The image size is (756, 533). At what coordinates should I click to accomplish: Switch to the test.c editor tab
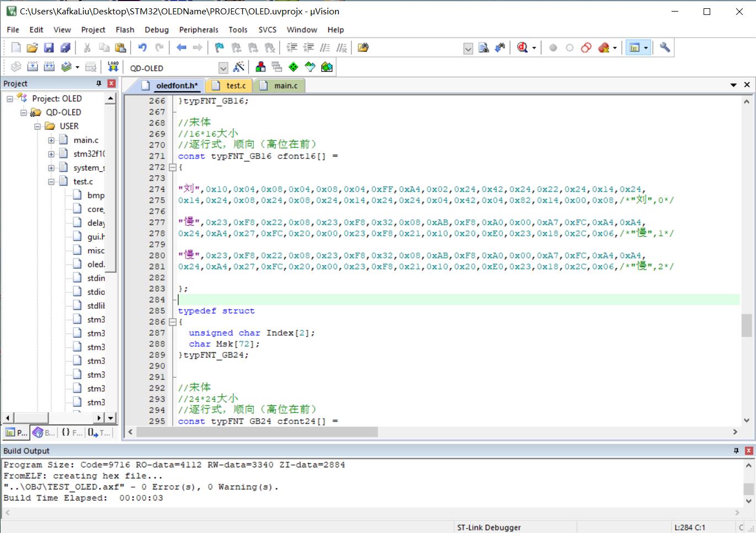tap(231, 86)
